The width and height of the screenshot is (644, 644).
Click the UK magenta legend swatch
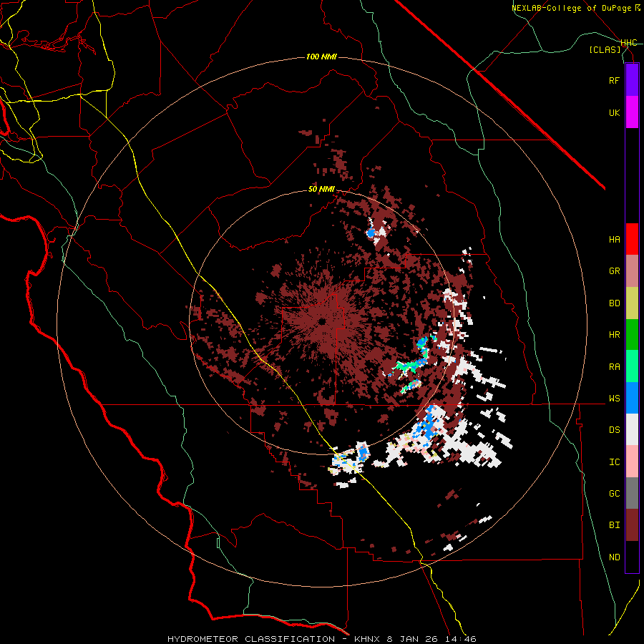tap(632, 112)
